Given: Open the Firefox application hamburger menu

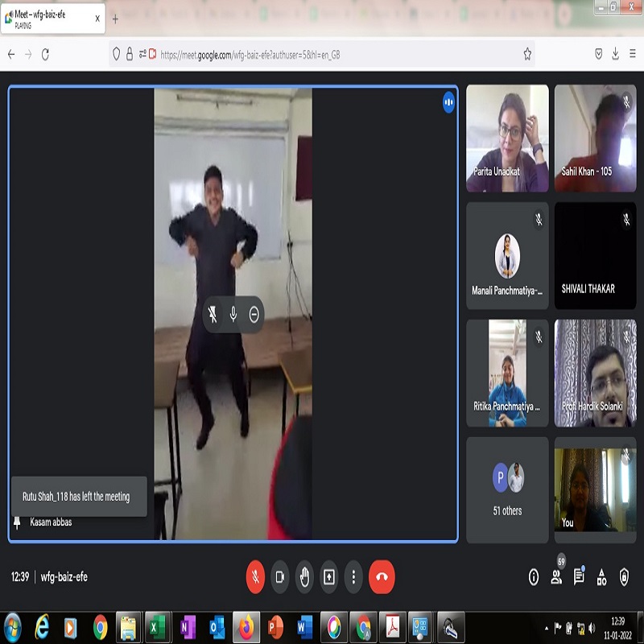Looking at the screenshot, I should pyautogui.click(x=633, y=54).
